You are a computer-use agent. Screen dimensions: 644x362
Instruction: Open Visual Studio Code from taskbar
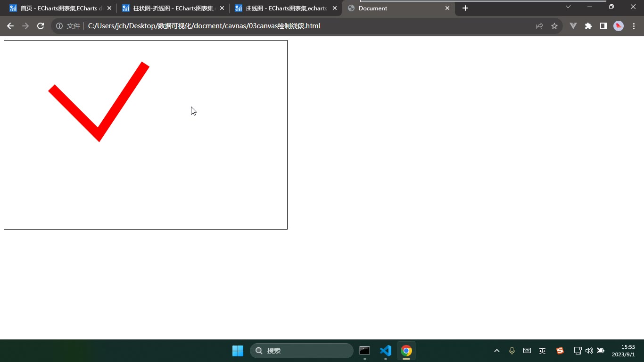tap(386, 351)
